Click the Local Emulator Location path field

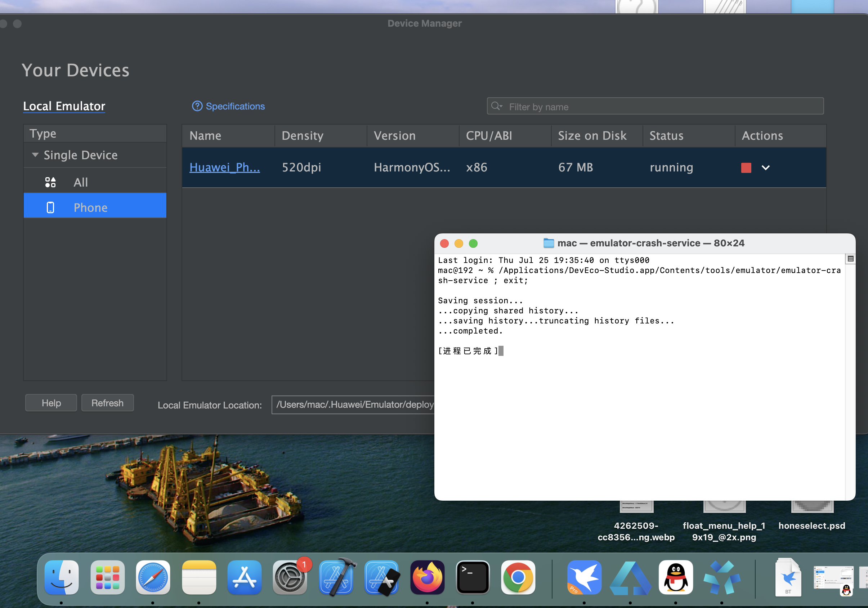tap(353, 404)
